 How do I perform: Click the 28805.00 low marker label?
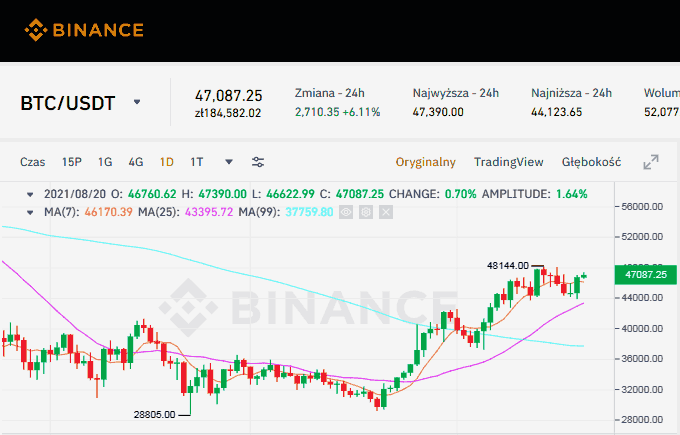pyautogui.click(x=154, y=415)
